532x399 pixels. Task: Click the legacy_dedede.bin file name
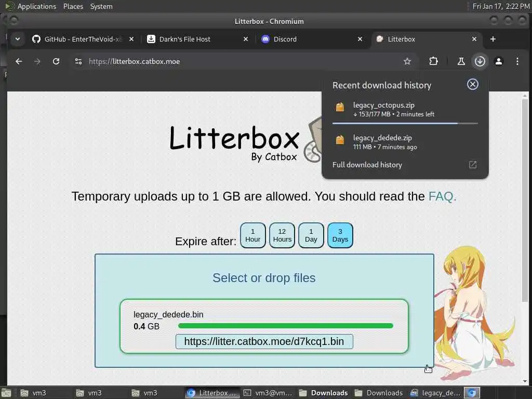(x=168, y=314)
